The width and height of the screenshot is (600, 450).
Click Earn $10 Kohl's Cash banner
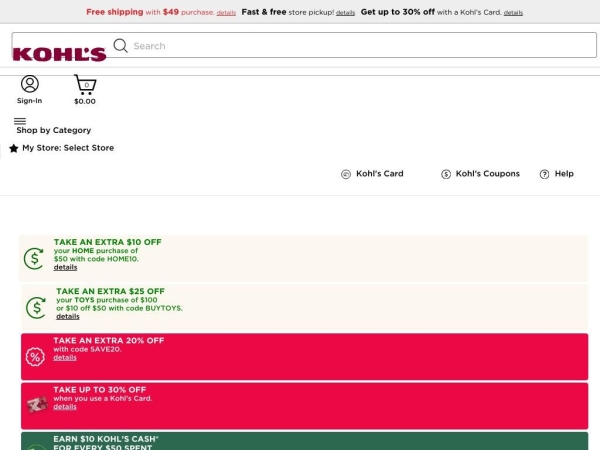305,441
